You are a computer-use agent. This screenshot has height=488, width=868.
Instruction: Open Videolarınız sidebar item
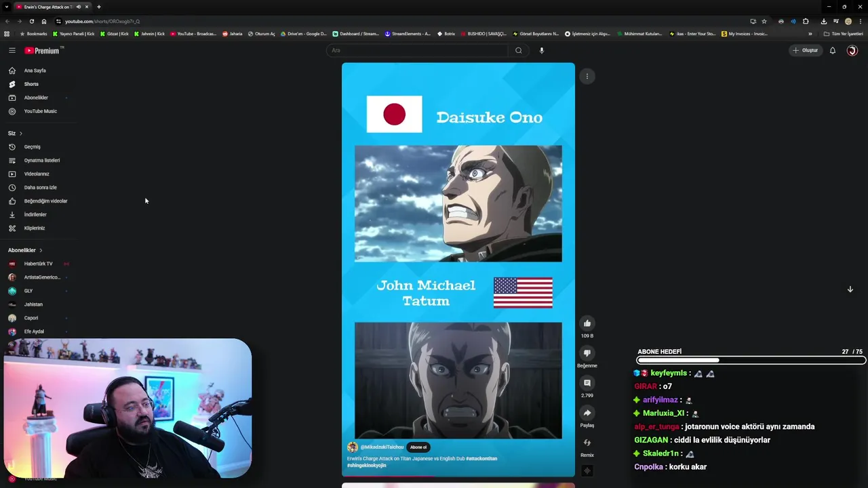pyautogui.click(x=37, y=174)
